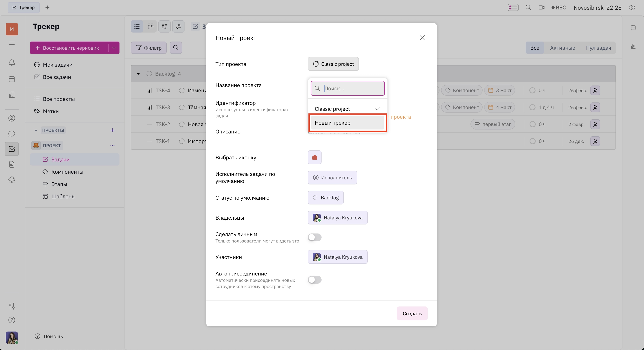The height and width of the screenshot is (350, 644).
Task: Click the sort order toolbar icon
Action: point(164,26)
